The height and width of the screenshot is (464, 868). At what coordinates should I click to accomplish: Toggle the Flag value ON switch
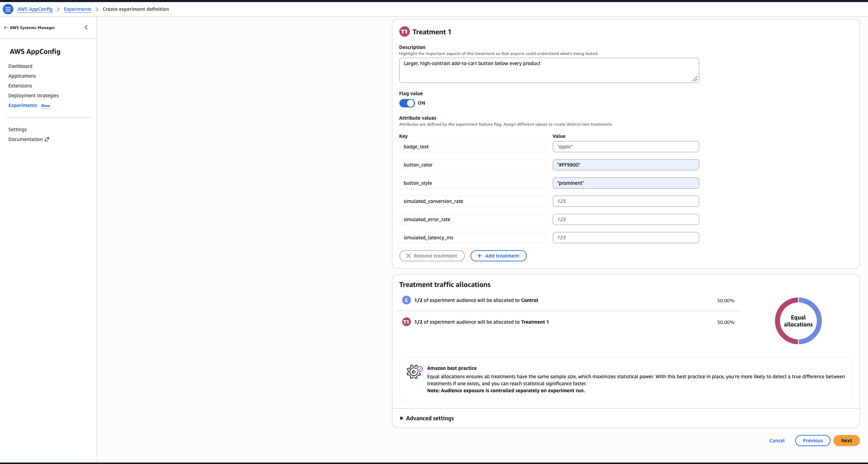tap(407, 103)
